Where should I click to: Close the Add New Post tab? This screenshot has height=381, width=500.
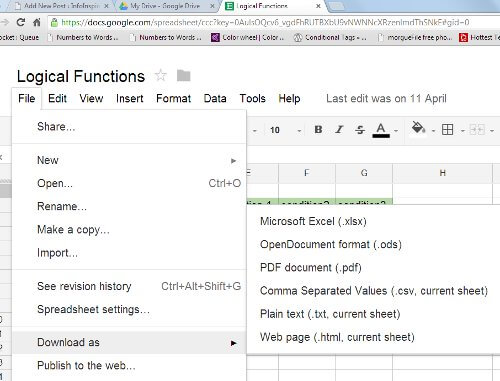(x=106, y=6)
